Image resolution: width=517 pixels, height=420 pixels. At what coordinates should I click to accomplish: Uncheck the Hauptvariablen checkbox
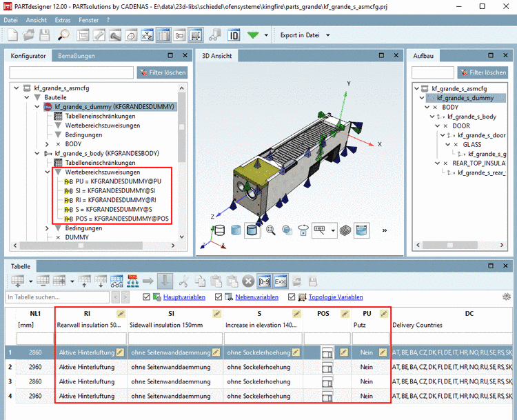(146, 297)
